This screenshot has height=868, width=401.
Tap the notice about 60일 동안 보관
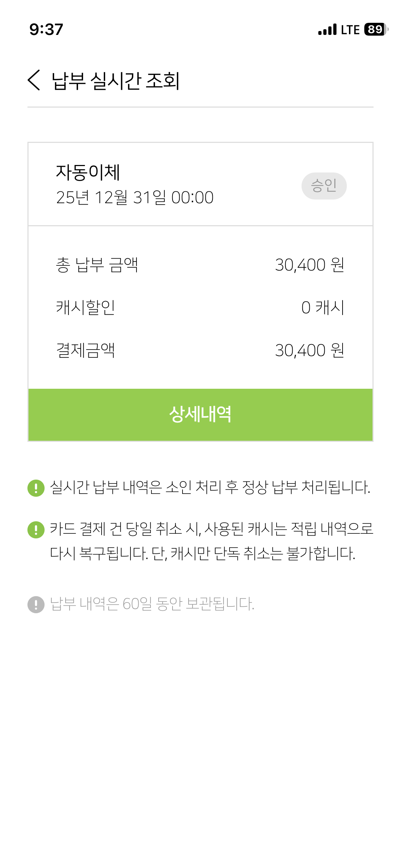(x=152, y=604)
